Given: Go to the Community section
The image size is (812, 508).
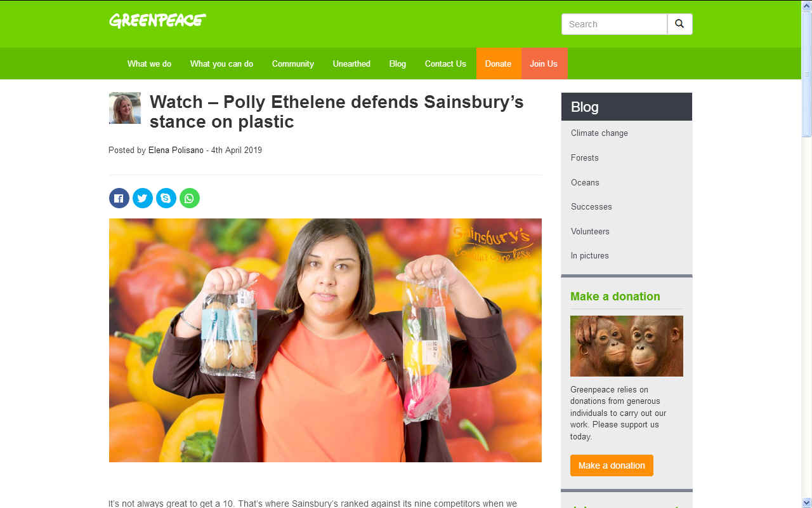Looking at the screenshot, I should (x=293, y=63).
